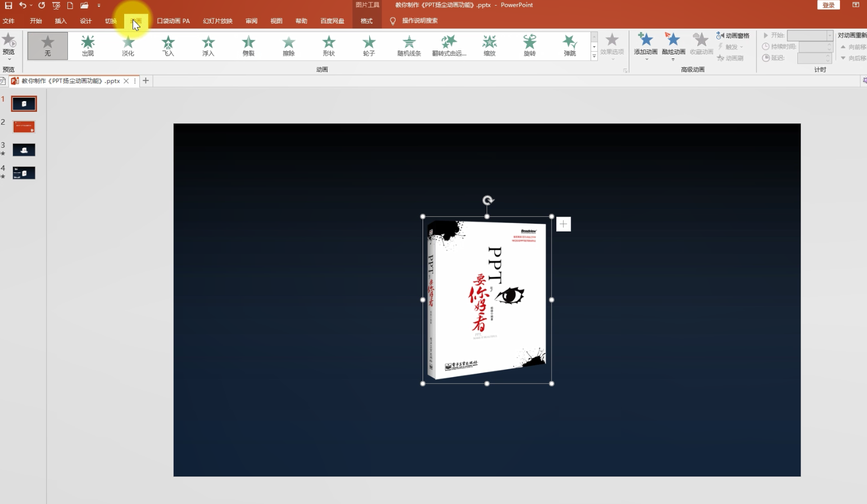Switch to the 视图 tab
This screenshot has width=867, height=504.
point(276,21)
